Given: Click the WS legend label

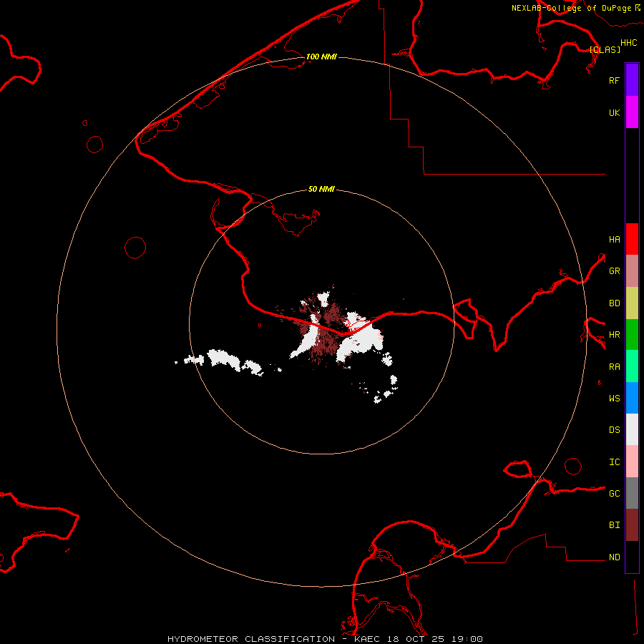Looking at the screenshot, I should click(x=614, y=398).
